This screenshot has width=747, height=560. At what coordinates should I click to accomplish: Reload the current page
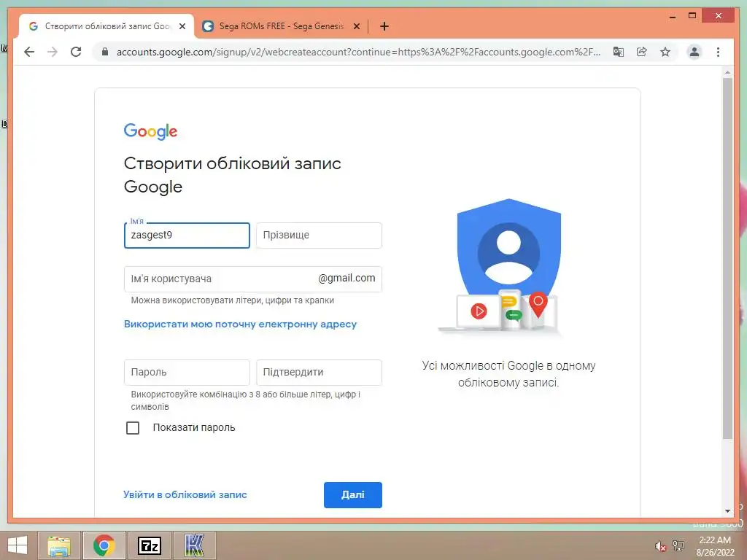coord(76,52)
